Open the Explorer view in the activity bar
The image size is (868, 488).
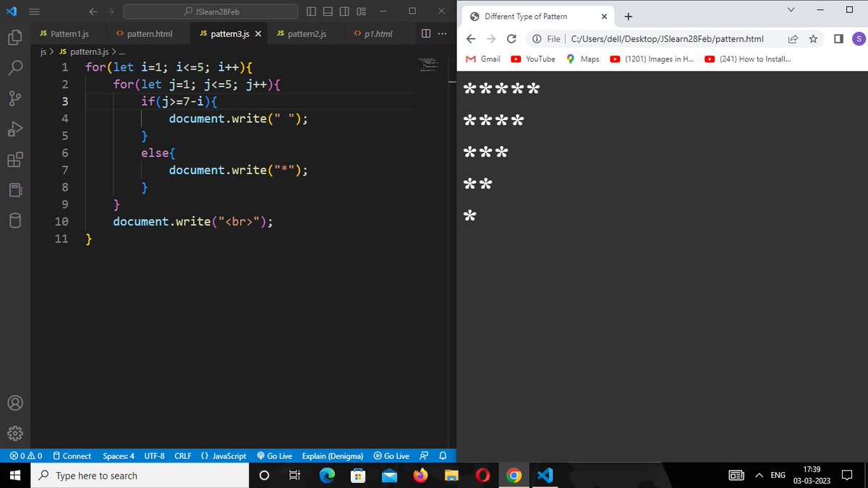coord(15,37)
